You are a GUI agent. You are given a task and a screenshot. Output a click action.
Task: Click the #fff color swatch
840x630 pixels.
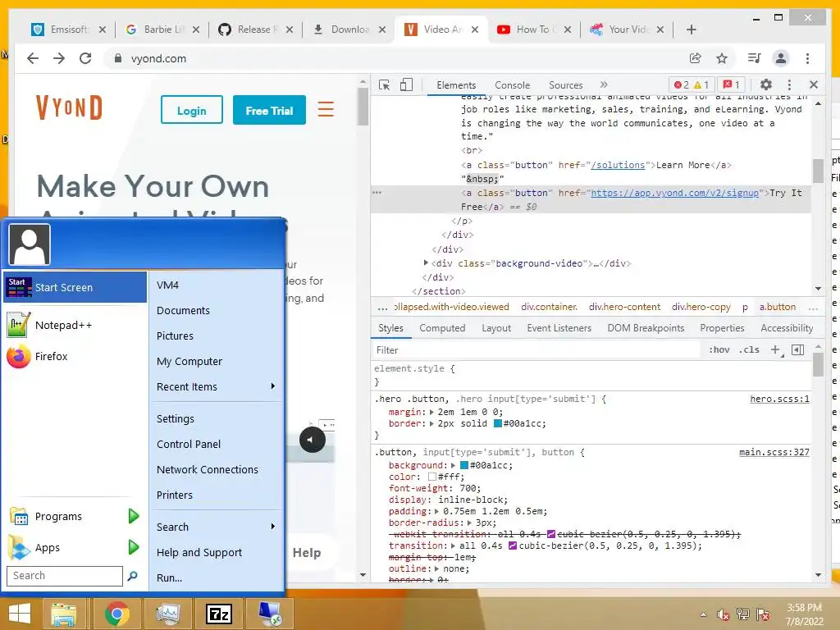(x=431, y=477)
